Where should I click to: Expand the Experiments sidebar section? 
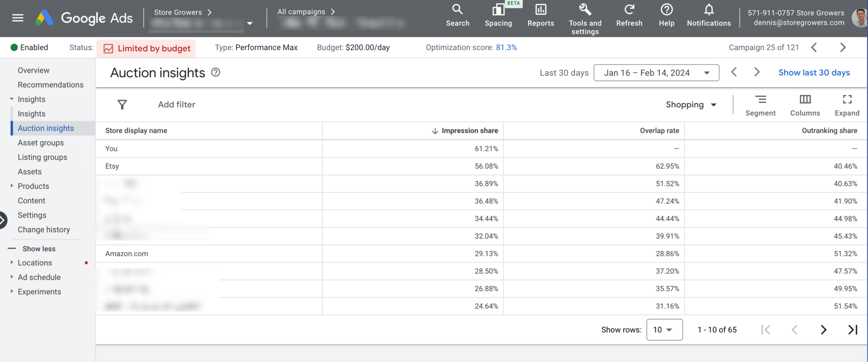point(12,291)
